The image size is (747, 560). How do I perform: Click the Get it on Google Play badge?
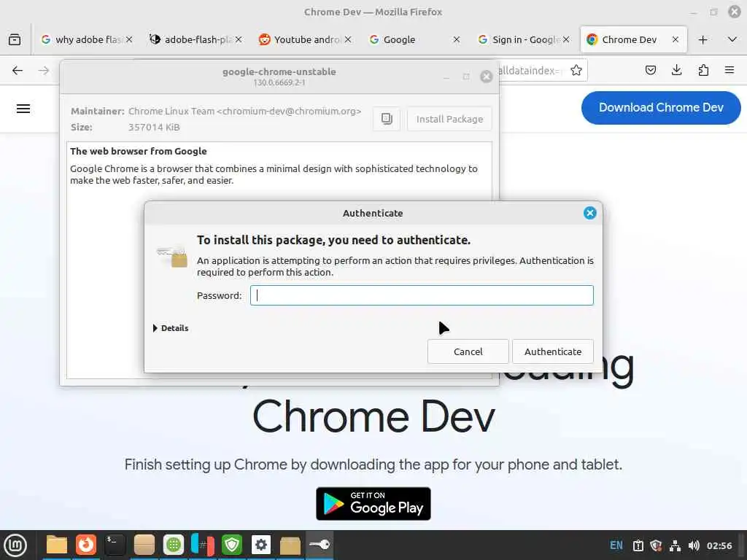[373, 503]
